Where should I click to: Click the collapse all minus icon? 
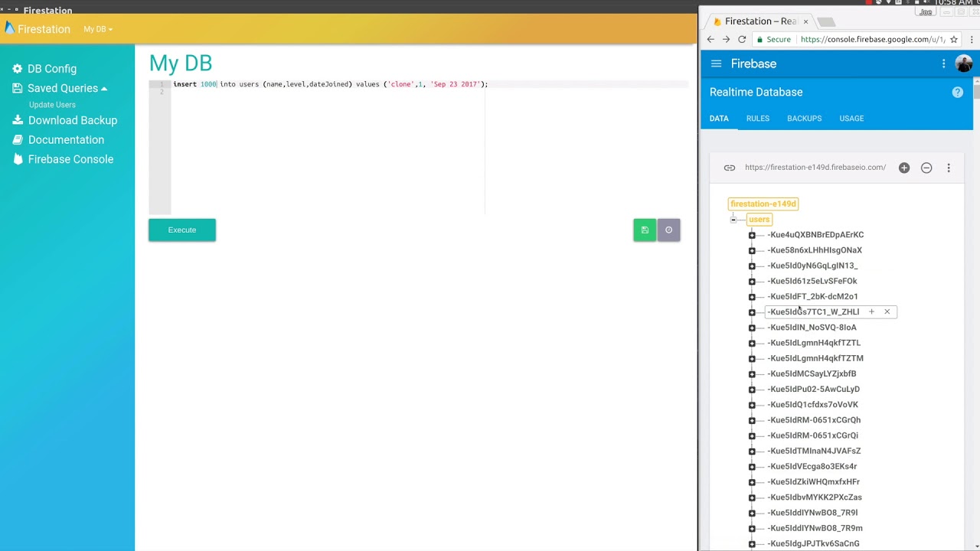(x=926, y=168)
